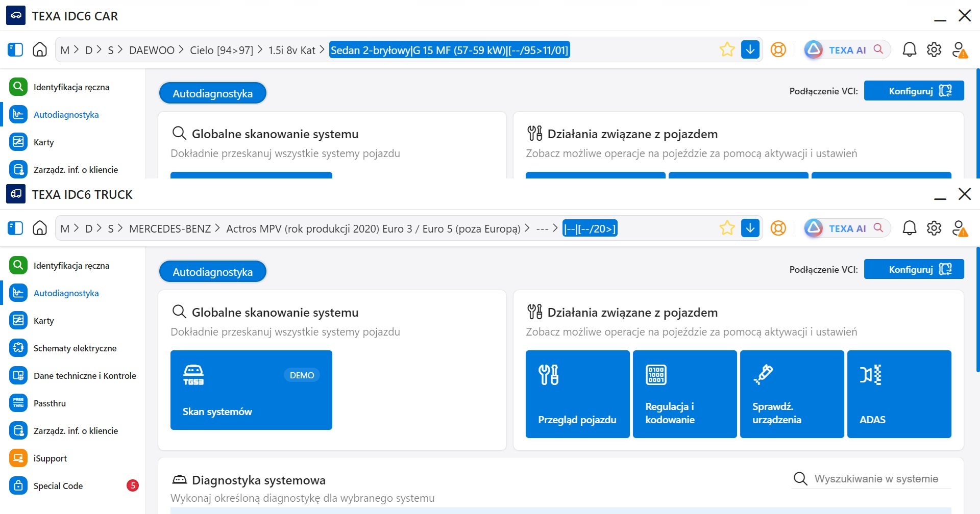Add the MERCEDES-BENZ selection to favorites star
Viewport: 980px width, 514px height.
coord(727,228)
